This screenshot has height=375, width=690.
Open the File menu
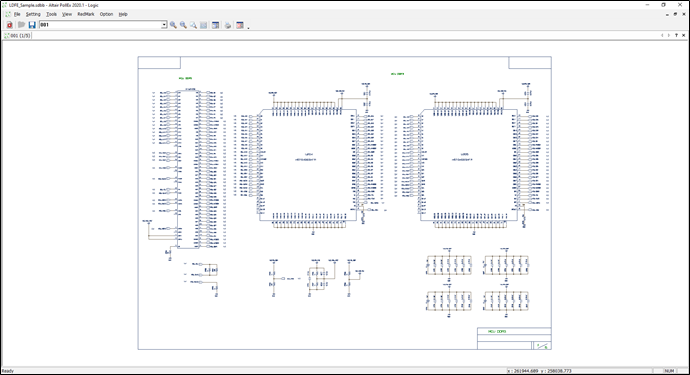(17, 14)
